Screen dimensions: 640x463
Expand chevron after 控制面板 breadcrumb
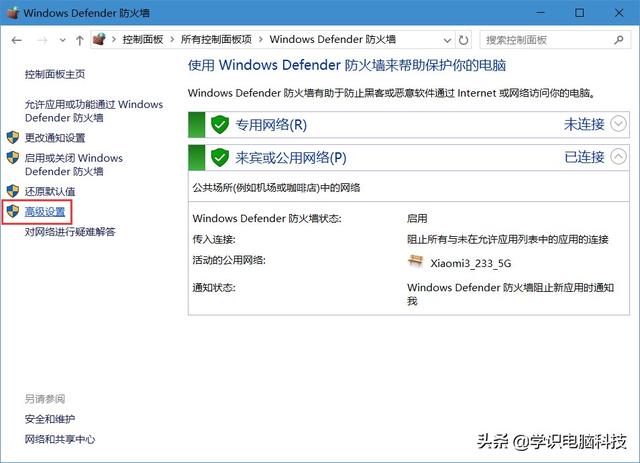(172, 40)
